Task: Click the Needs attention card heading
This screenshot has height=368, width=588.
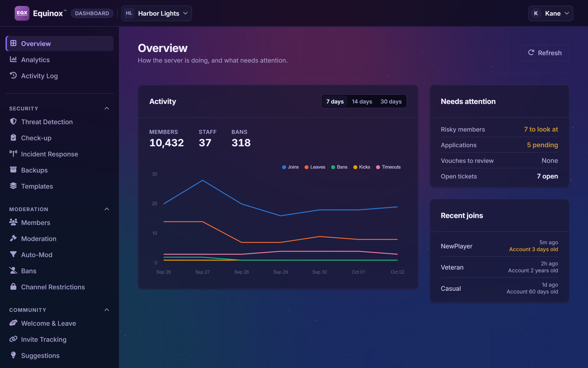Action: point(468,101)
